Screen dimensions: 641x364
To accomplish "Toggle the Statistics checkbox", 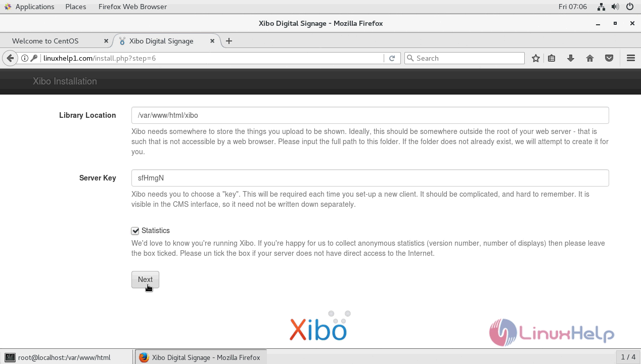I will tap(135, 231).
